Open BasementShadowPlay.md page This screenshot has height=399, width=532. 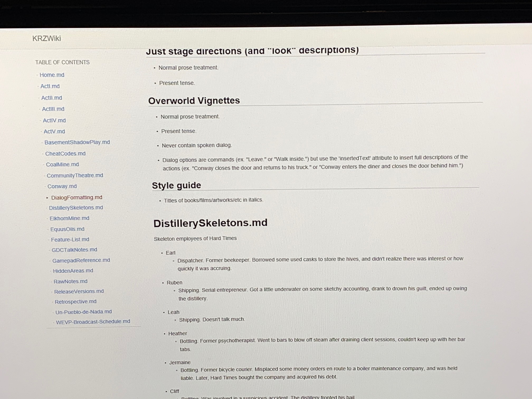pos(77,142)
